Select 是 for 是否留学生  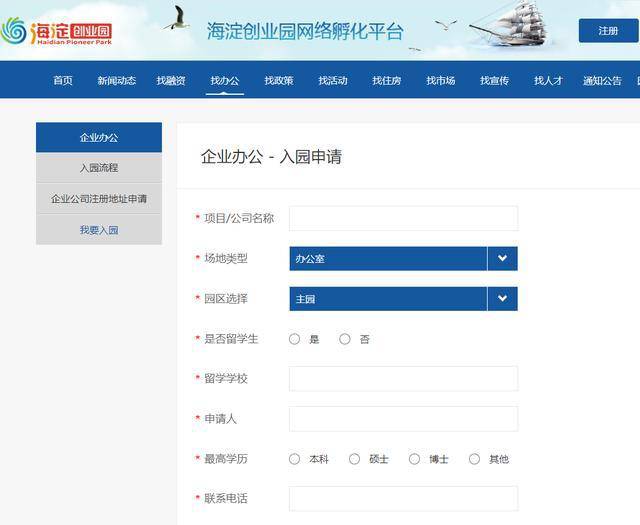[295, 339]
